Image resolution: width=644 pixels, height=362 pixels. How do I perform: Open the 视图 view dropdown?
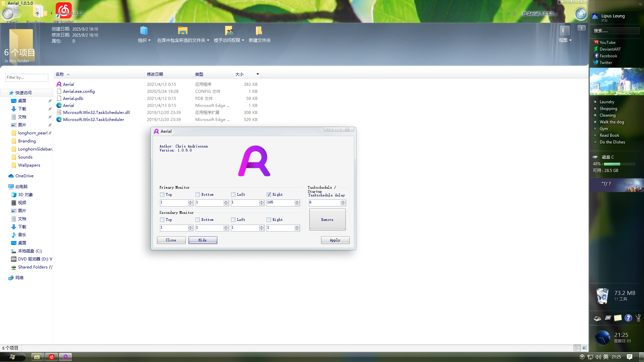(x=565, y=40)
